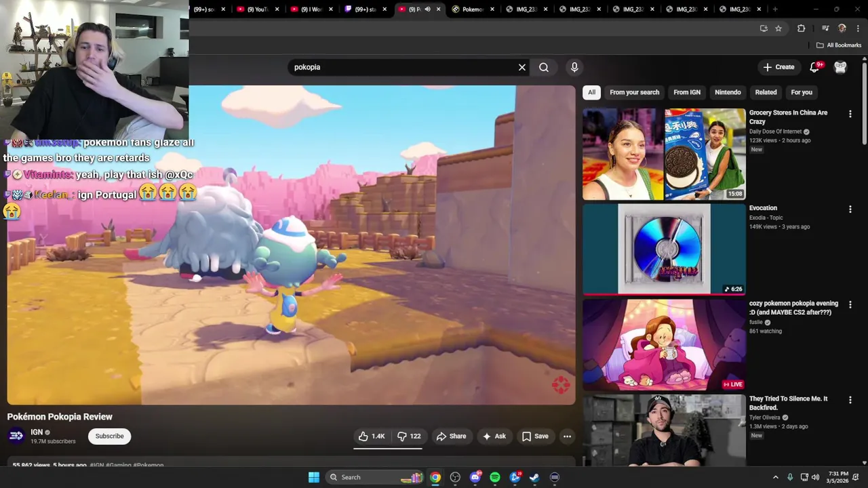The height and width of the screenshot is (488, 868).
Task: Open OBS Studio from the taskbar
Action: (455, 477)
